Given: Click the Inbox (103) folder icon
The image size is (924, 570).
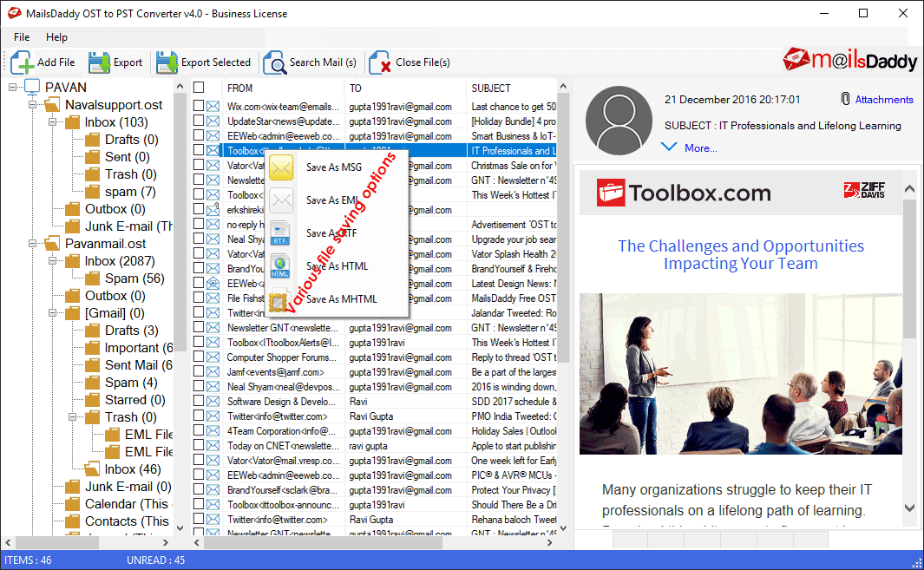Looking at the screenshot, I should tap(73, 122).
